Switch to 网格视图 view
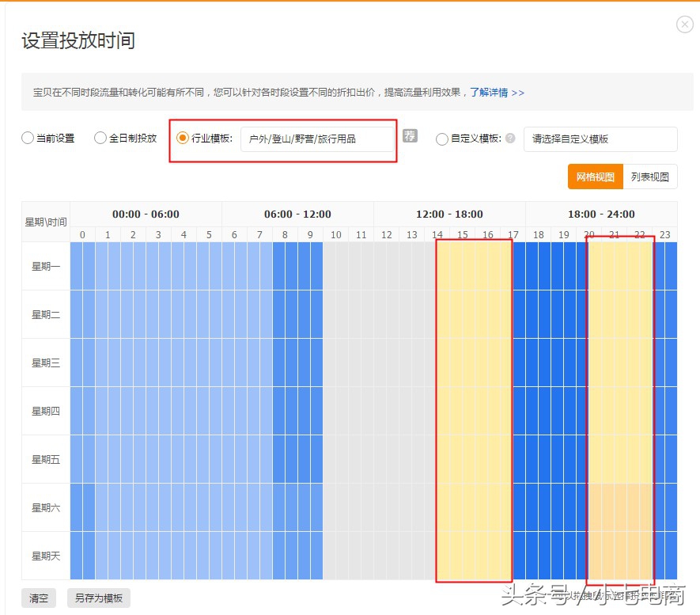This screenshot has height=615, width=700. pyautogui.click(x=594, y=177)
